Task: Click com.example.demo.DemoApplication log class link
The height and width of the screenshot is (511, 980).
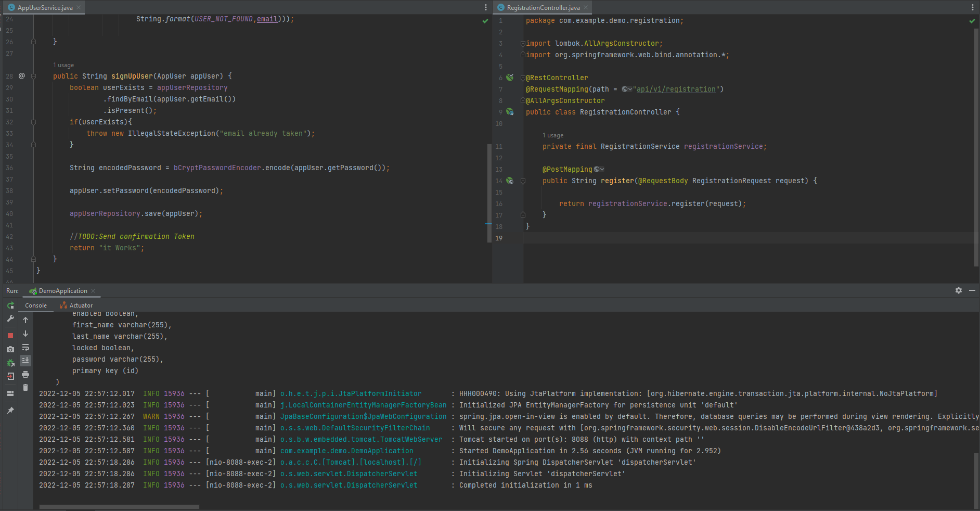Action: click(346, 451)
